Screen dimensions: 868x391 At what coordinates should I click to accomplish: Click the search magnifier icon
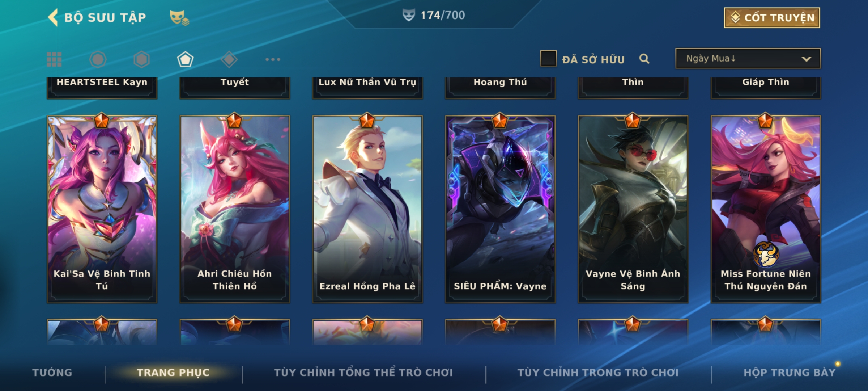(644, 59)
